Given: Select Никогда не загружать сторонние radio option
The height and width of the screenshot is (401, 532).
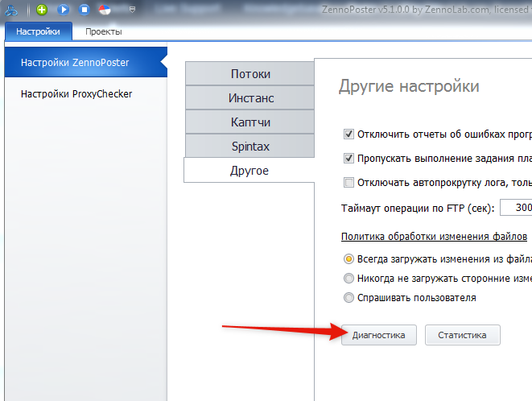Looking at the screenshot, I should tap(348, 279).
